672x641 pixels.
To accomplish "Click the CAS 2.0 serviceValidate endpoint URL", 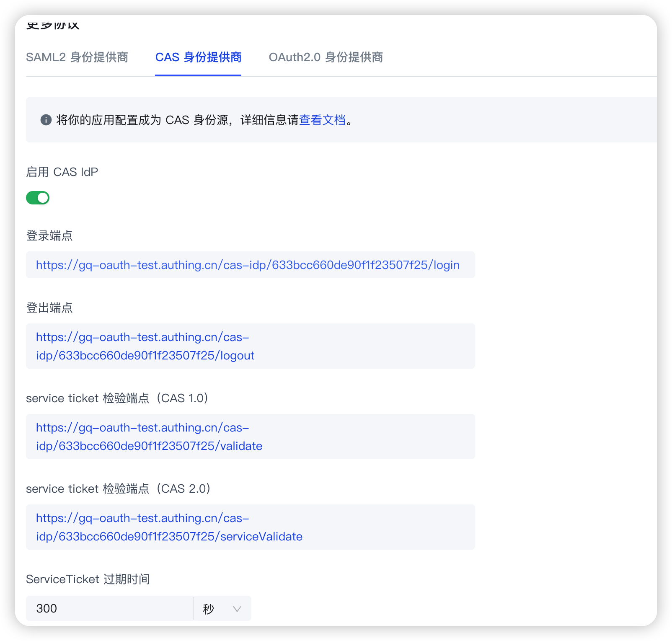I will point(169,527).
